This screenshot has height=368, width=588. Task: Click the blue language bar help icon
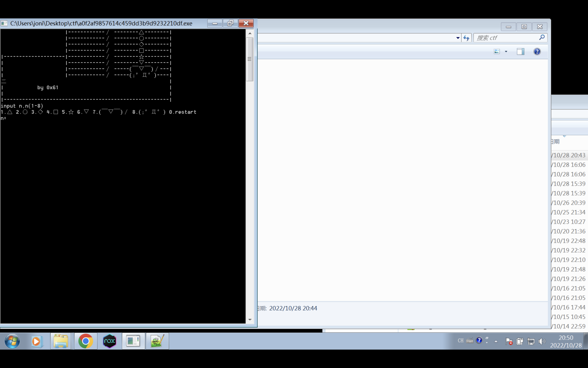pyautogui.click(x=479, y=340)
